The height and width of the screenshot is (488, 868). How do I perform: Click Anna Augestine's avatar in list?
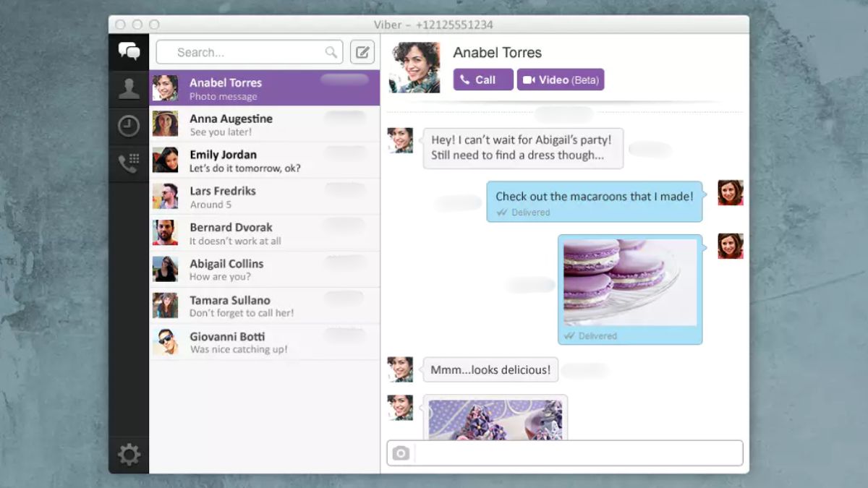[165, 124]
